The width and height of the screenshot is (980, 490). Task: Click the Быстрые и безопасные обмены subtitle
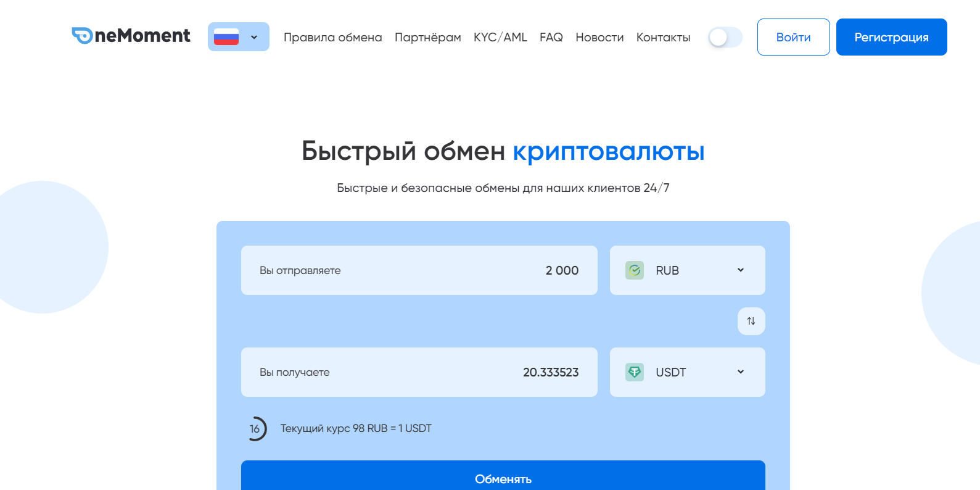point(503,188)
